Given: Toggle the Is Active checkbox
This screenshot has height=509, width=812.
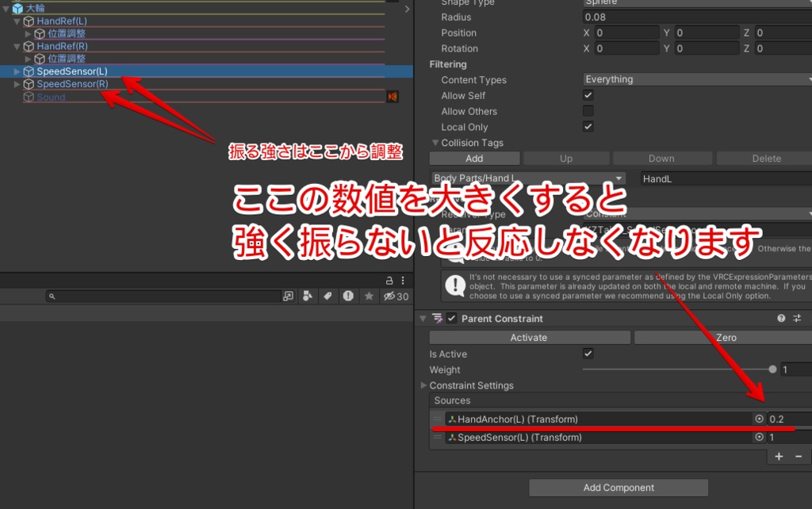Looking at the screenshot, I should tap(588, 354).
